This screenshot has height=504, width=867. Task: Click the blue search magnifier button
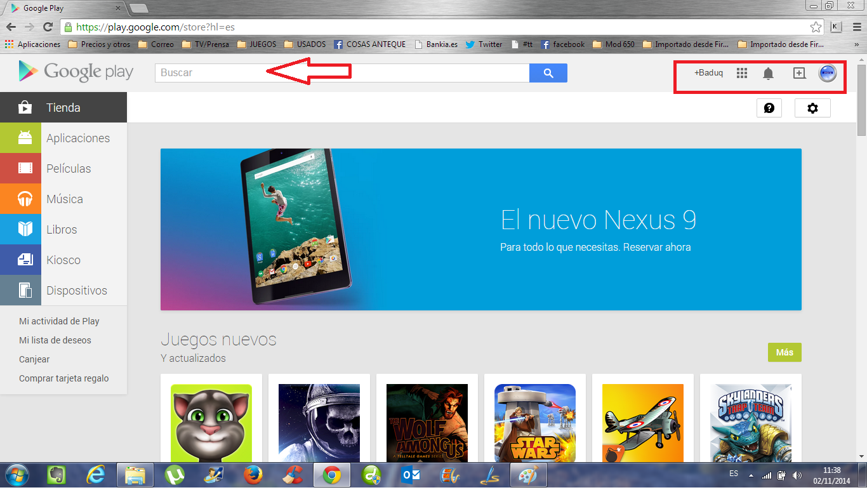coord(548,73)
